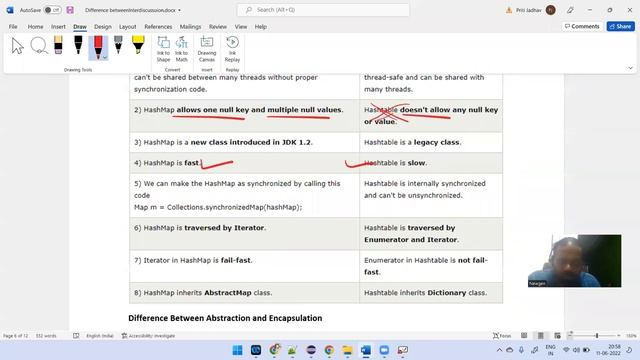Viewport: 640px width, 360px height.
Task: Choose the Select arrow cursor tool
Action: [x=17, y=46]
